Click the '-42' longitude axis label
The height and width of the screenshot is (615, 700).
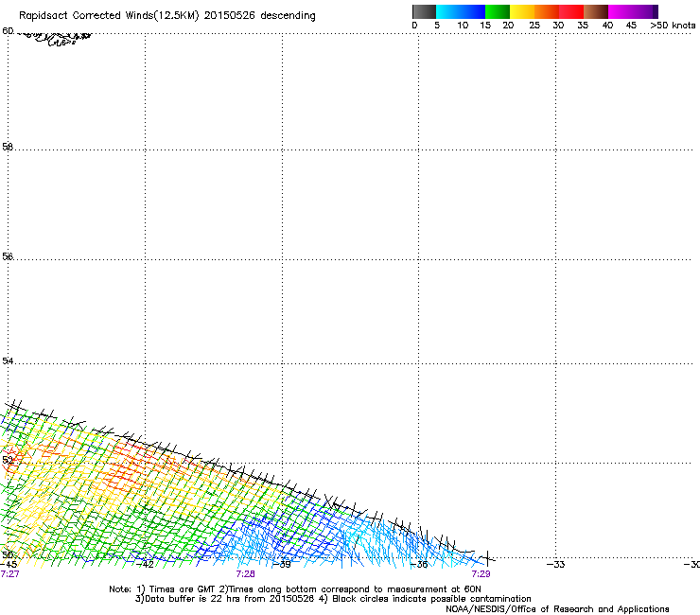click(x=145, y=565)
